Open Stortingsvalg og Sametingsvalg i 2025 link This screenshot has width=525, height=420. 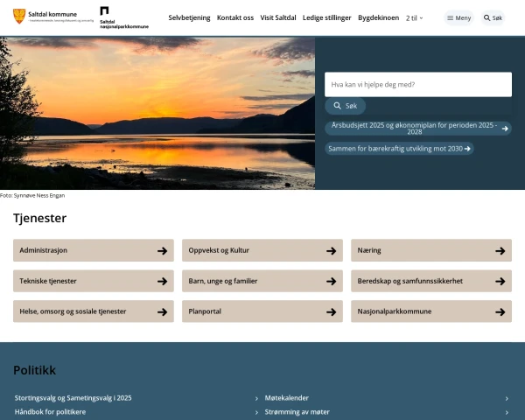coord(73,398)
